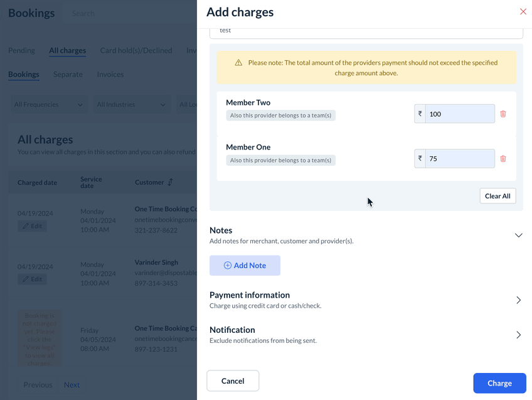Switch to the Pending tab

tap(21, 50)
